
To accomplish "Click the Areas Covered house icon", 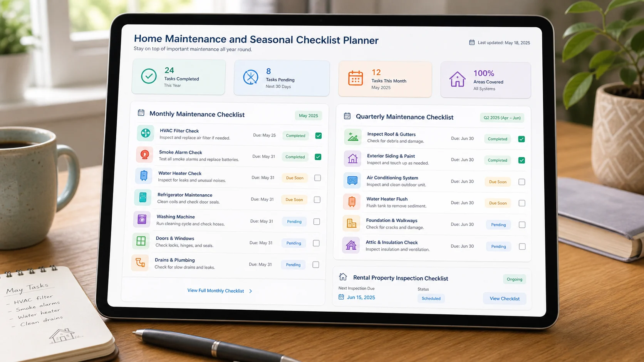I will [457, 79].
